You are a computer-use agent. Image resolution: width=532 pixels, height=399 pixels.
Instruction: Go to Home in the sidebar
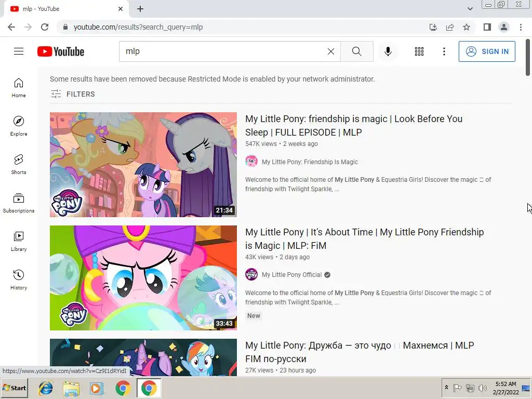19,88
